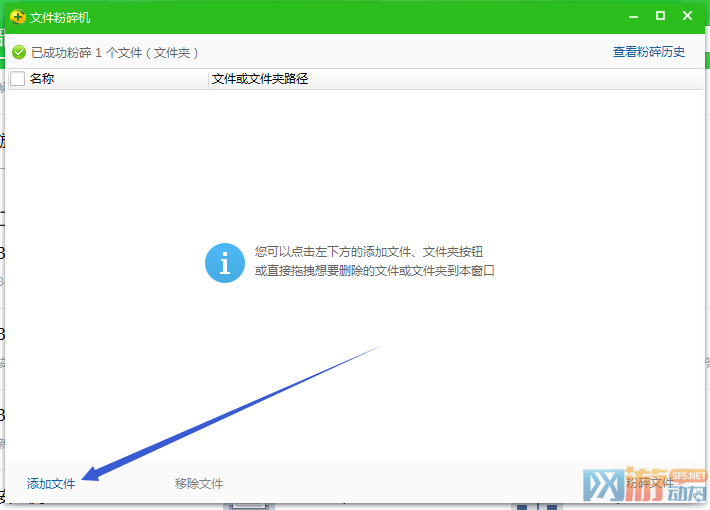Click divider between 名称 and path columns
Viewport: 710px width, 510px height.
coord(208,79)
